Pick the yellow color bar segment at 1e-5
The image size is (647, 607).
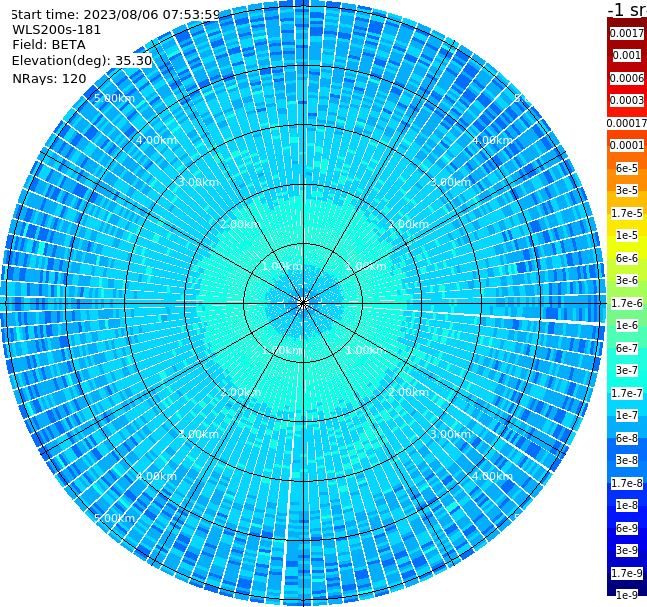627,235
